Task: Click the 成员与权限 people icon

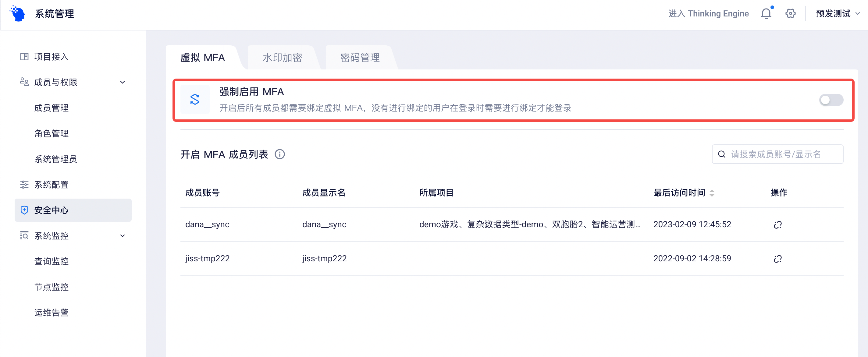Action: 24,82
